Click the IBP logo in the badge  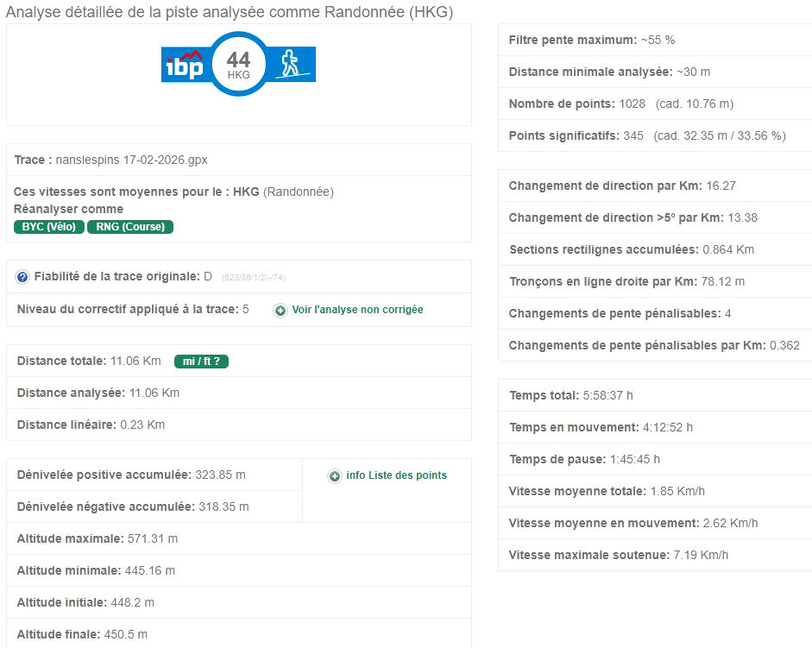[183, 65]
